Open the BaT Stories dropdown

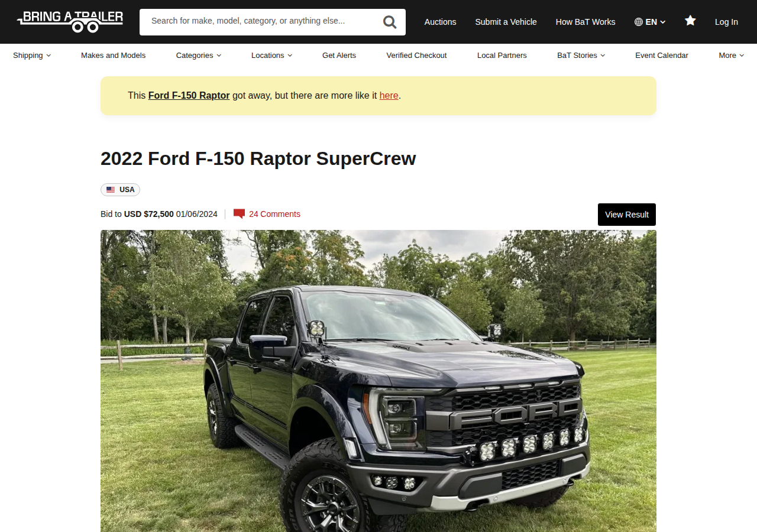(x=581, y=55)
